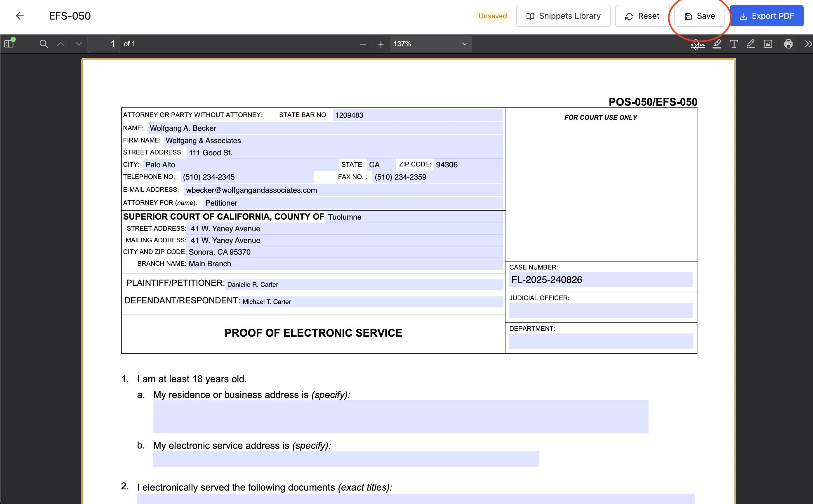
Task: Open the Snippets Library
Action: [x=563, y=16]
